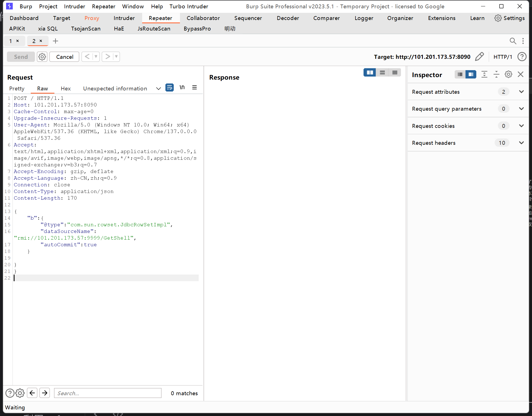
Task: Switch to side-by-side layout view
Action: click(x=370, y=73)
